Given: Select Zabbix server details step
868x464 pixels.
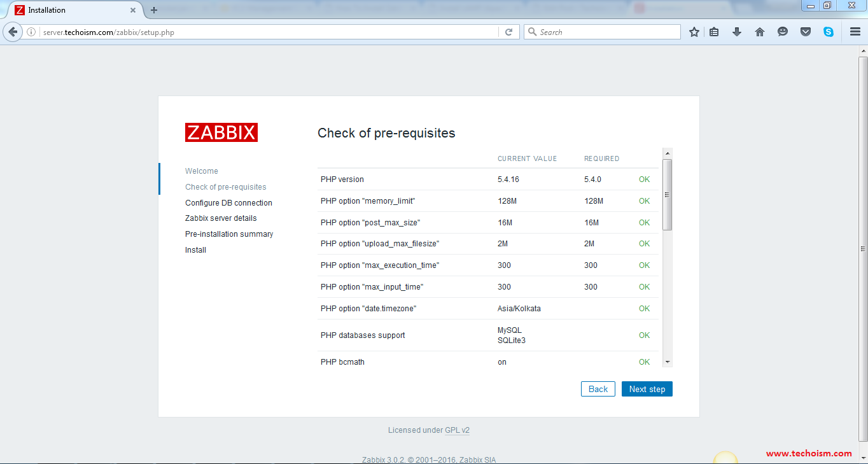Looking at the screenshot, I should pyautogui.click(x=221, y=218).
